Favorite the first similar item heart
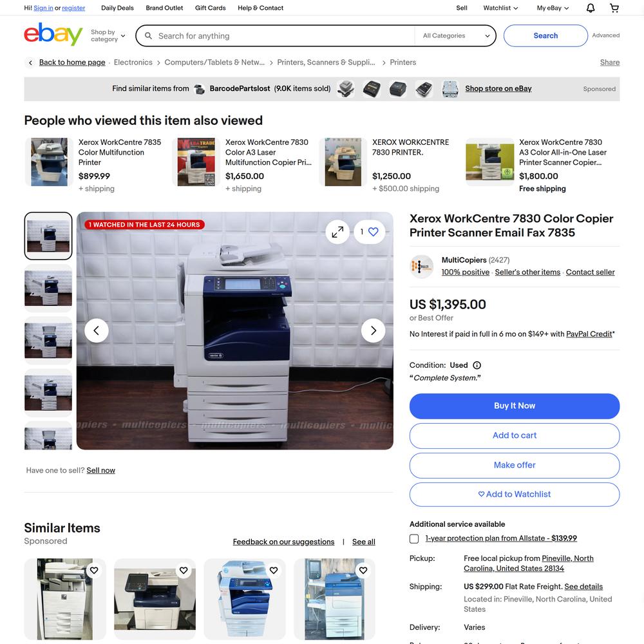Screen dimensions: 644x644 94,570
